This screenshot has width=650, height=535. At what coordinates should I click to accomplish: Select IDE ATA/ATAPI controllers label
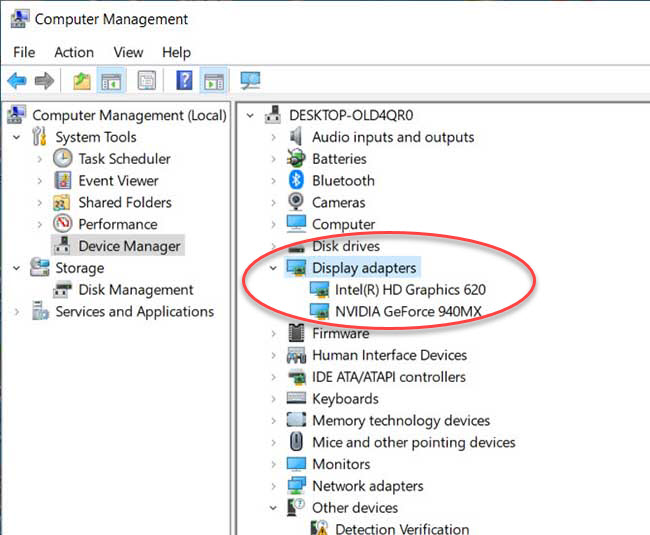[x=389, y=377]
